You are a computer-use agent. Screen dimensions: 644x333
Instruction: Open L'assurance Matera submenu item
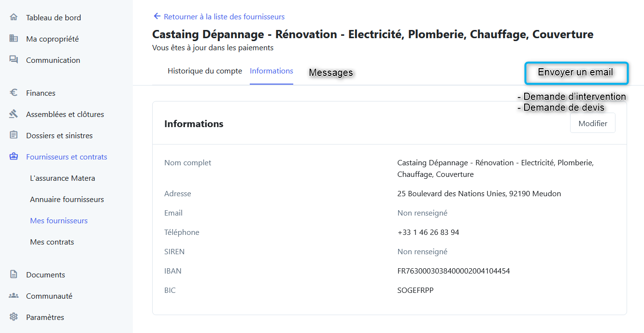click(x=62, y=178)
